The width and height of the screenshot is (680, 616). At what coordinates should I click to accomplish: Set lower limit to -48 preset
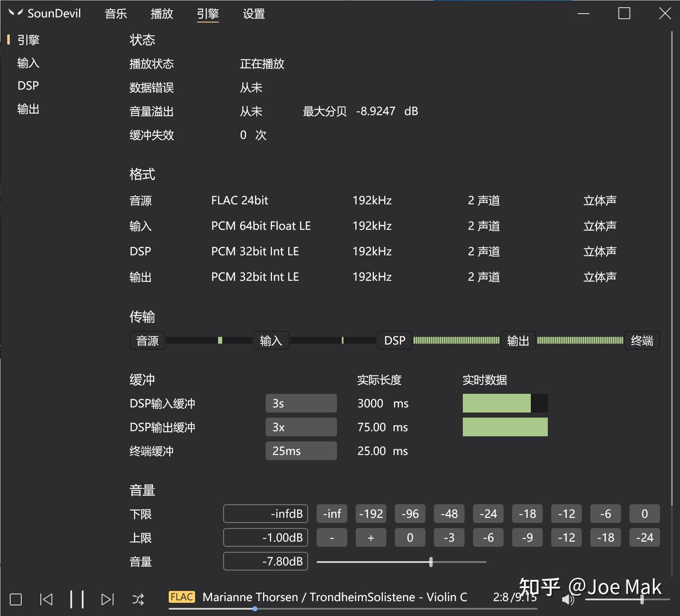(x=449, y=514)
